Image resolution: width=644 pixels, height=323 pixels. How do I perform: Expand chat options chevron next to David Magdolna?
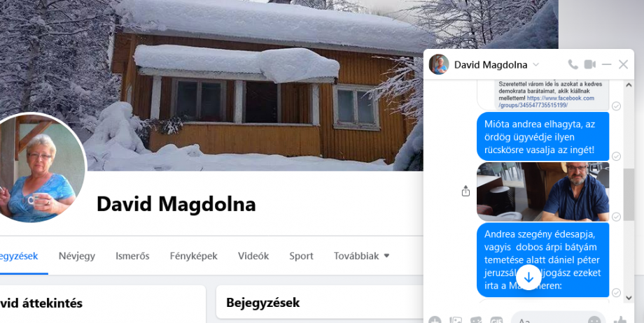535,65
